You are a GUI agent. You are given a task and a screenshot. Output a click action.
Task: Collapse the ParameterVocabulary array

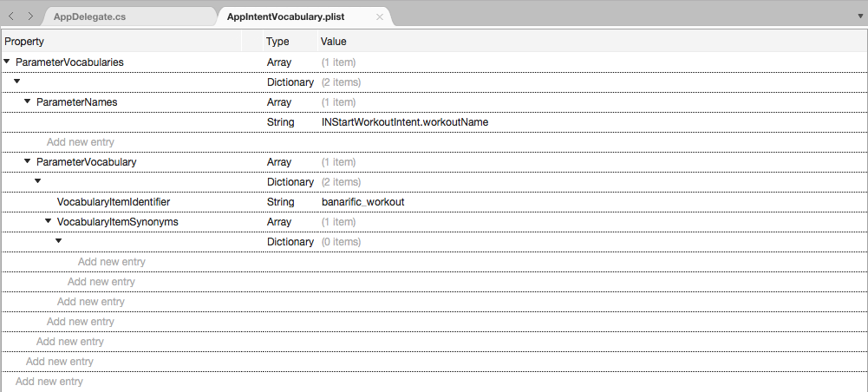click(x=27, y=161)
